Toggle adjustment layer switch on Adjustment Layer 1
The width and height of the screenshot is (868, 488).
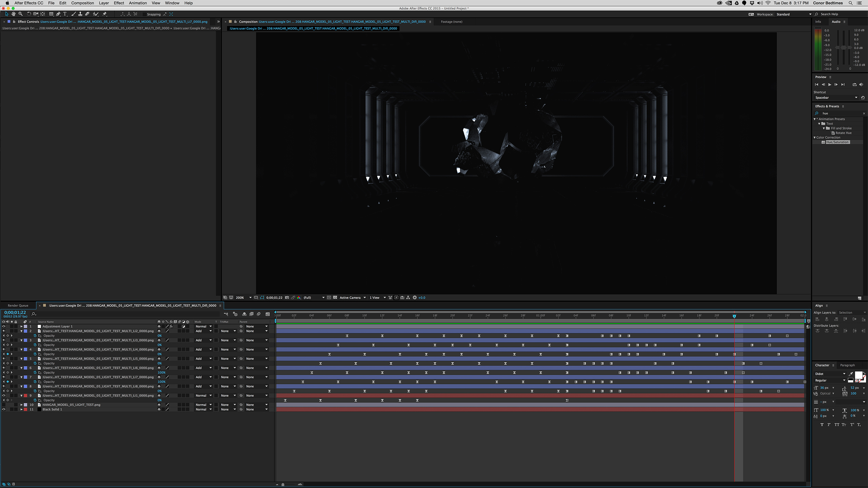click(x=184, y=327)
